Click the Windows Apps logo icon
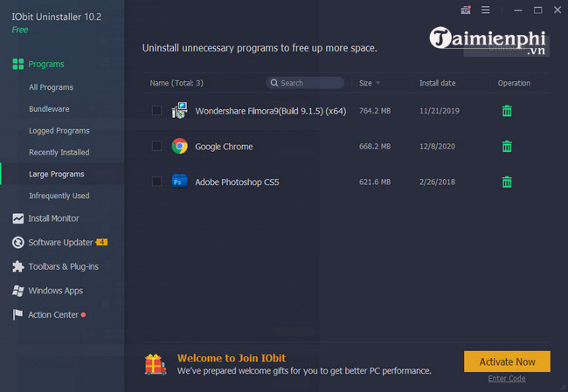 [17, 291]
